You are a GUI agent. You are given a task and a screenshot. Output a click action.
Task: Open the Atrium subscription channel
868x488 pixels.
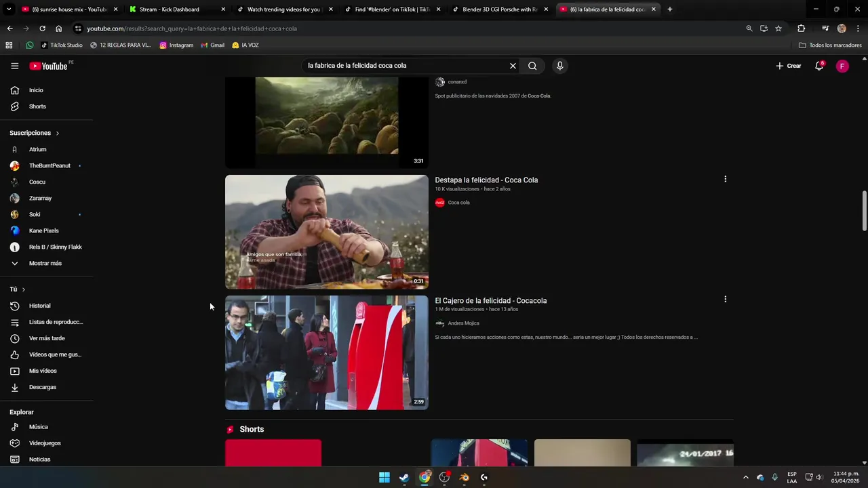37,149
